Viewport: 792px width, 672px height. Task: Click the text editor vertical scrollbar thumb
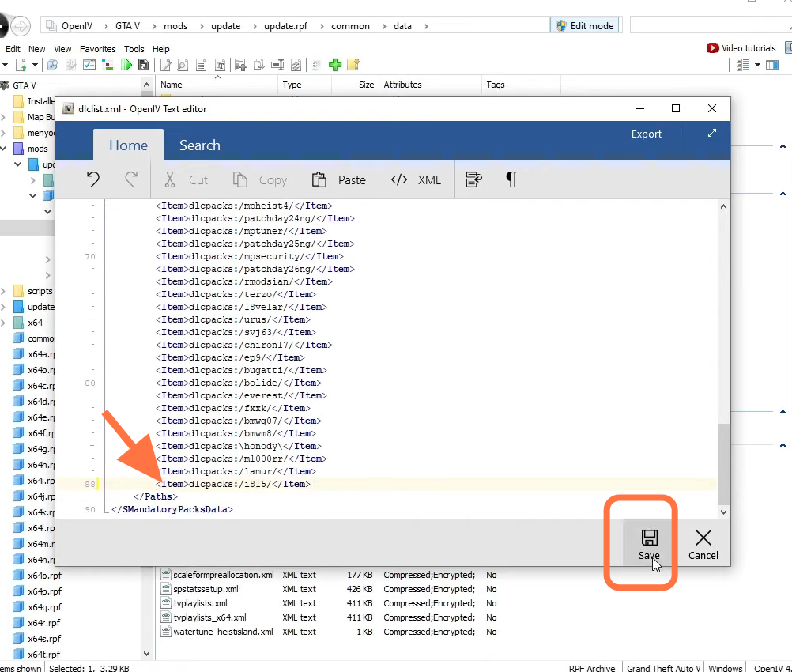click(723, 464)
